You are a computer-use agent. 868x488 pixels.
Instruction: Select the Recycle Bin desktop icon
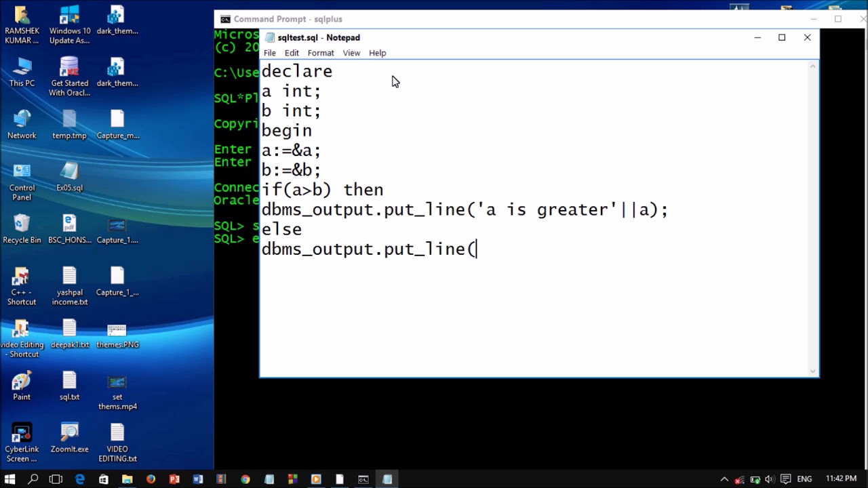(22, 229)
